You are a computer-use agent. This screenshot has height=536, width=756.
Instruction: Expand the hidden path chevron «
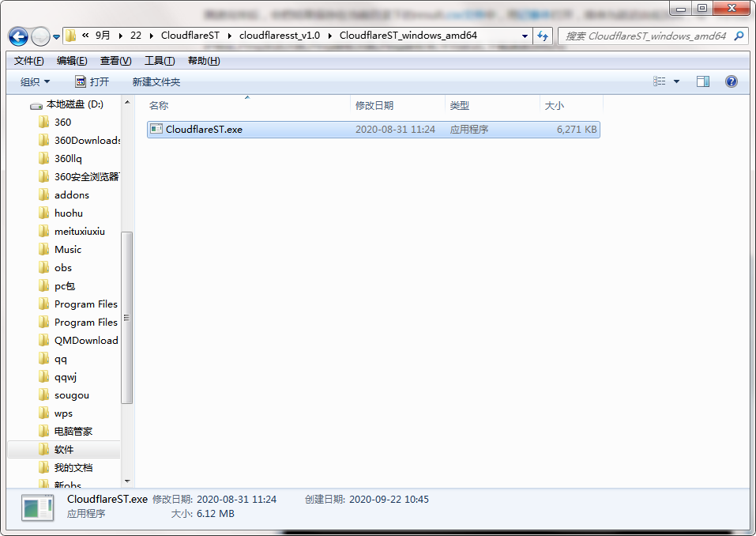(x=85, y=36)
